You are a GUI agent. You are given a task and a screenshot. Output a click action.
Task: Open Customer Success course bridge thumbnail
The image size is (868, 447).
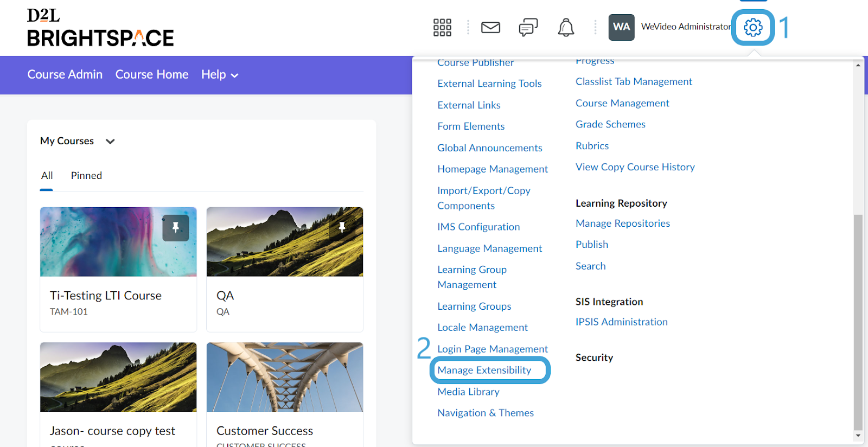pyautogui.click(x=285, y=377)
